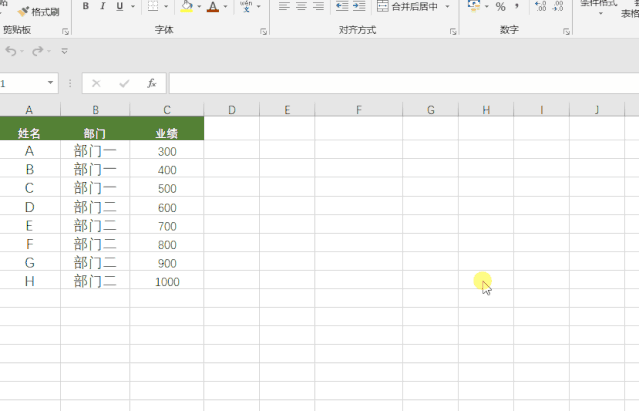The height and width of the screenshot is (411, 639).
Task: Decrease indent icon
Action: click(x=342, y=6)
